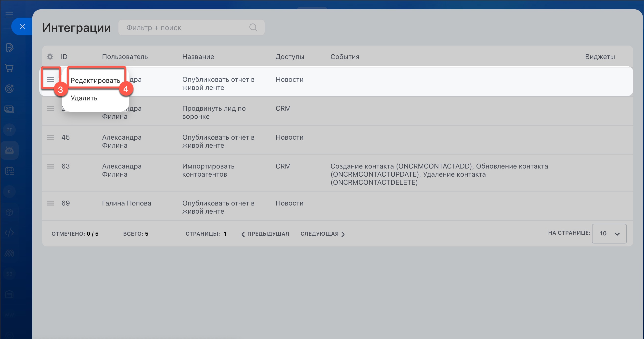Open the contact card sidebar section
Image resolution: width=644 pixels, height=339 pixels.
tap(9, 109)
